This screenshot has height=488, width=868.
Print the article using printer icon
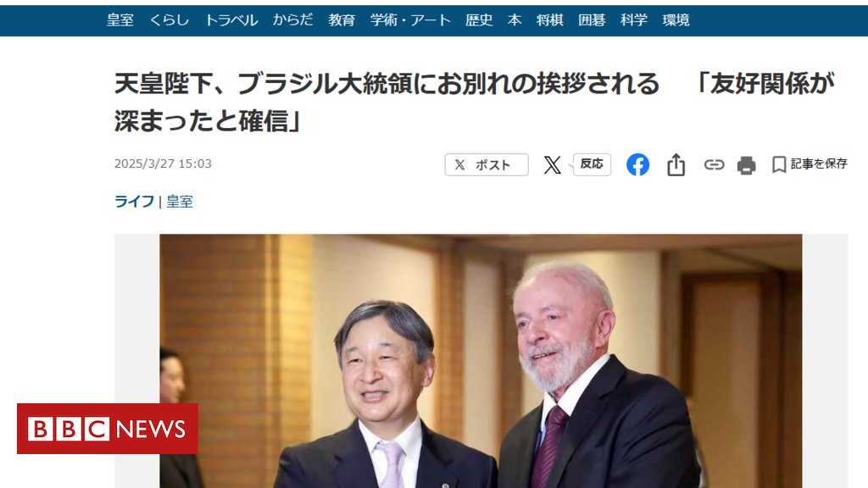[746, 165]
